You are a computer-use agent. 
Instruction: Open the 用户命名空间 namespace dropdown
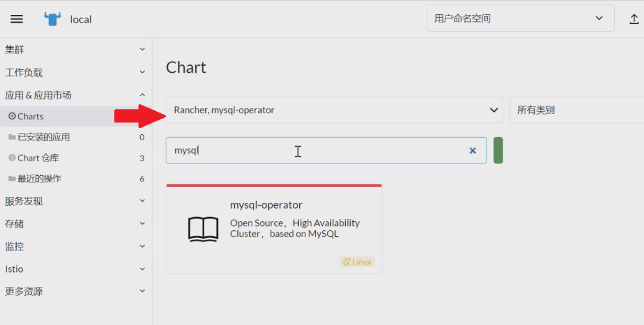(x=521, y=18)
